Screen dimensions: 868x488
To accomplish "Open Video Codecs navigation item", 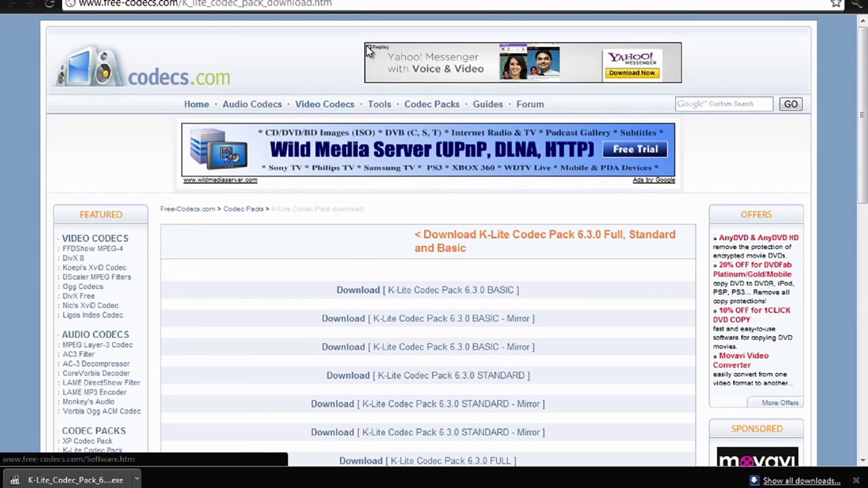I will coord(325,104).
